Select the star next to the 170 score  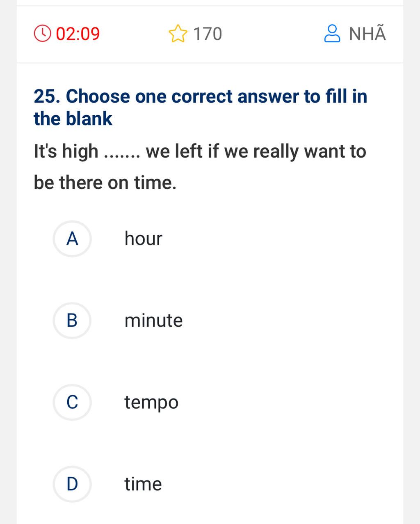coord(178,33)
